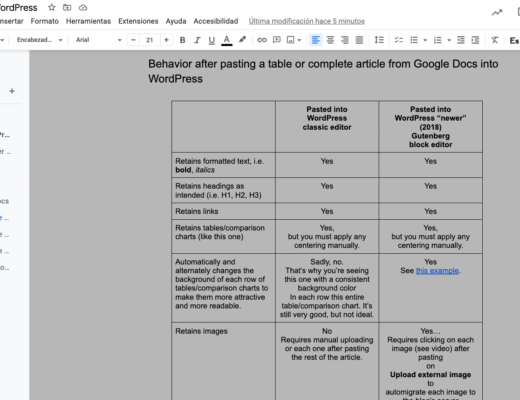Click empty top-left table header cell
Viewport: 520px width, 400px height.
pyautogui.click(x=223, y=127)
